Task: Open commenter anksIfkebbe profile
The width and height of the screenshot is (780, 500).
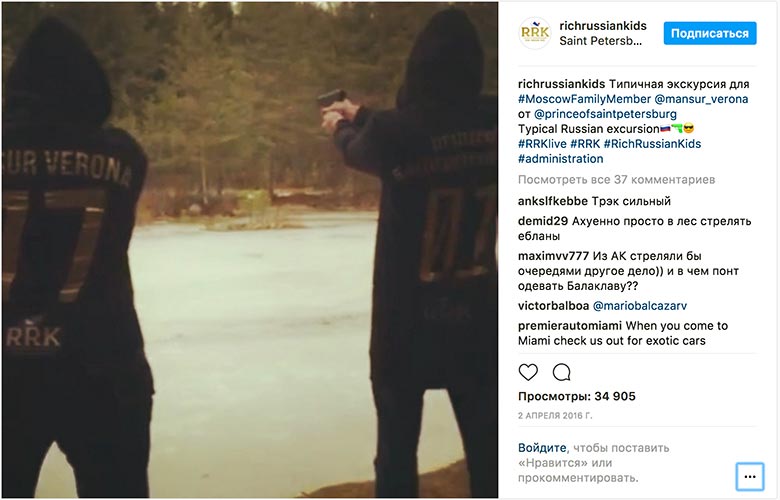Action: click(x=553, y=201)
